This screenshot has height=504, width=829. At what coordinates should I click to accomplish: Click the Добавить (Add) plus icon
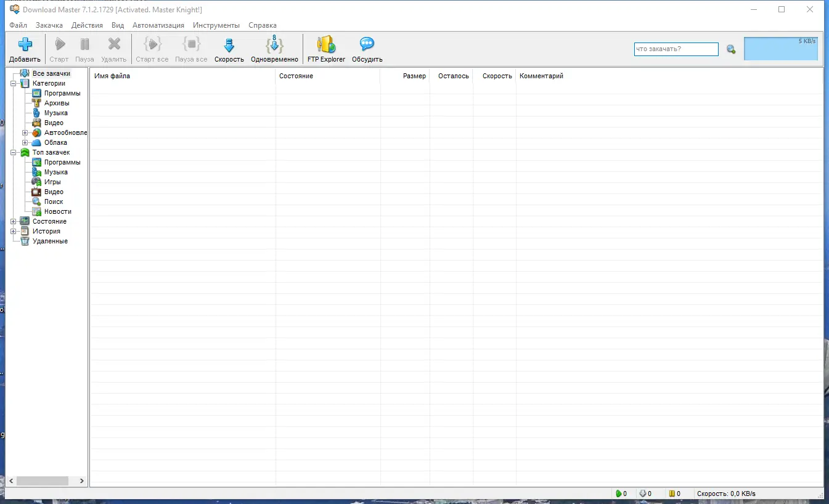tap(25, 44)
